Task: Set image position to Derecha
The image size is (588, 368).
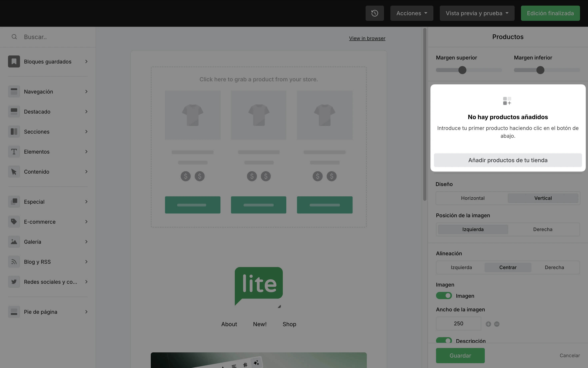Action: [x=543, y=229]
